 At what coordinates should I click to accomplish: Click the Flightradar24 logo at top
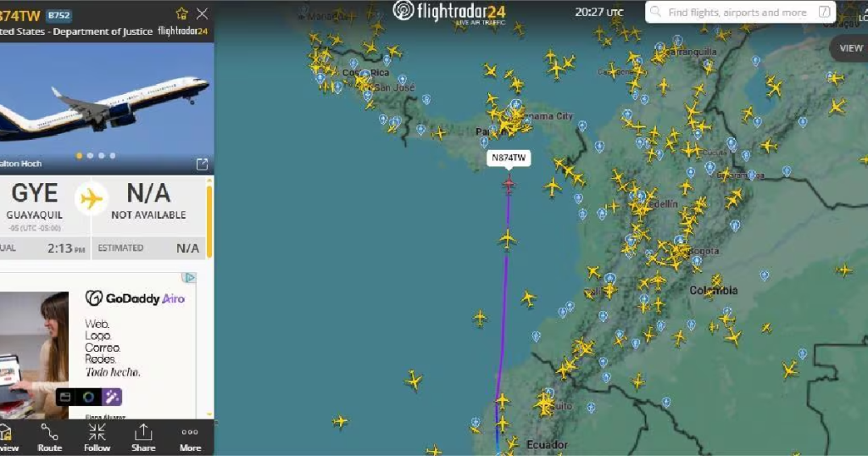click(x=449, y=12)
